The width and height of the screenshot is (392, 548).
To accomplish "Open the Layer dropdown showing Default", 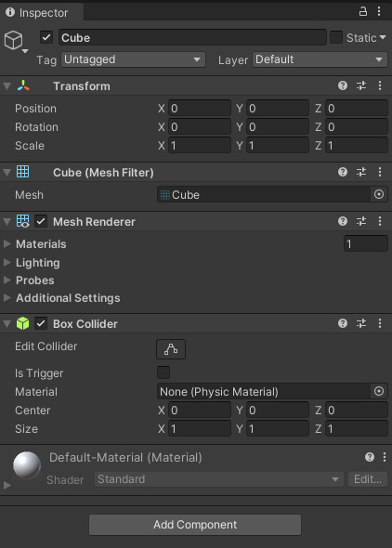I will [320, 59].
